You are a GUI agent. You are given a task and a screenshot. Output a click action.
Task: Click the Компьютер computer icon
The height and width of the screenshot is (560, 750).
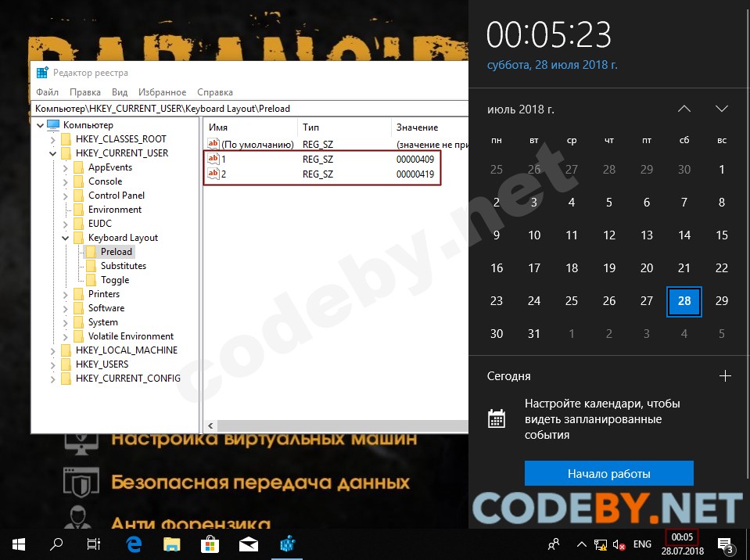click(53, 125)
